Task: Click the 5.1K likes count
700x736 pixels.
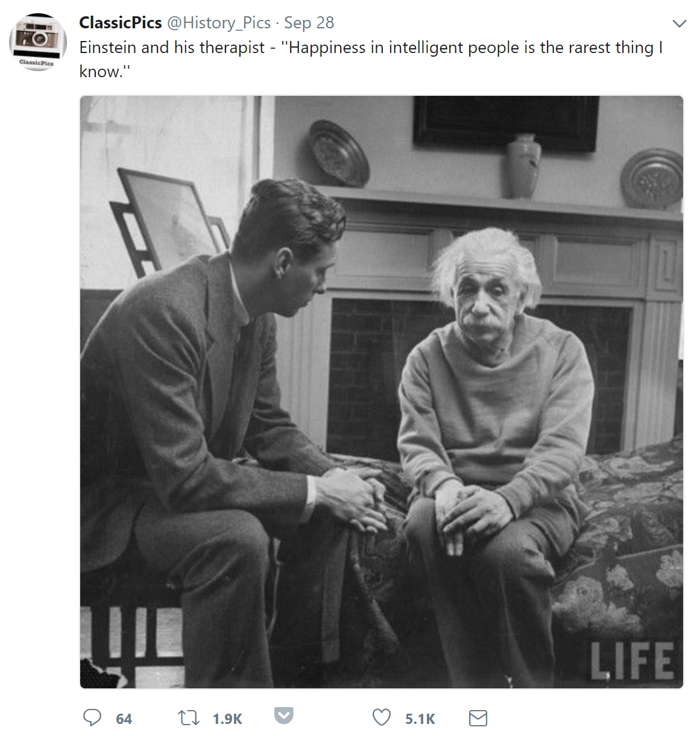Action: [x=420, y=719]
